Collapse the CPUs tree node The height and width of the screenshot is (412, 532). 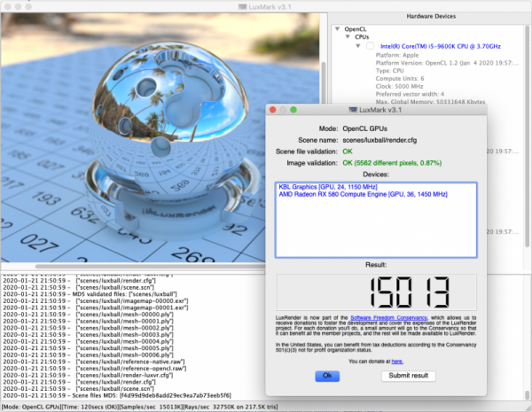pos(348,36)
